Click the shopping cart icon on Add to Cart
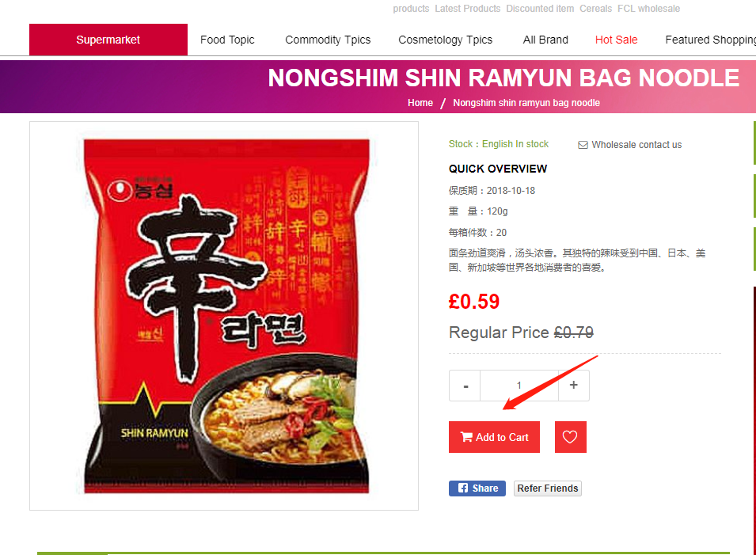Screen dimensions: 756x555 click(466, 437)
